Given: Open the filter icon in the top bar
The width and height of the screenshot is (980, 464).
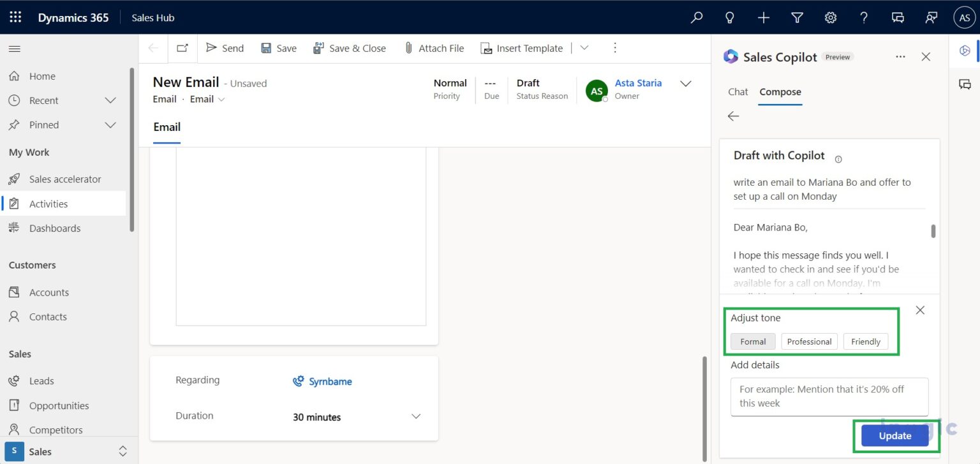Looking at the screenshot, I should tap(797, 17).
